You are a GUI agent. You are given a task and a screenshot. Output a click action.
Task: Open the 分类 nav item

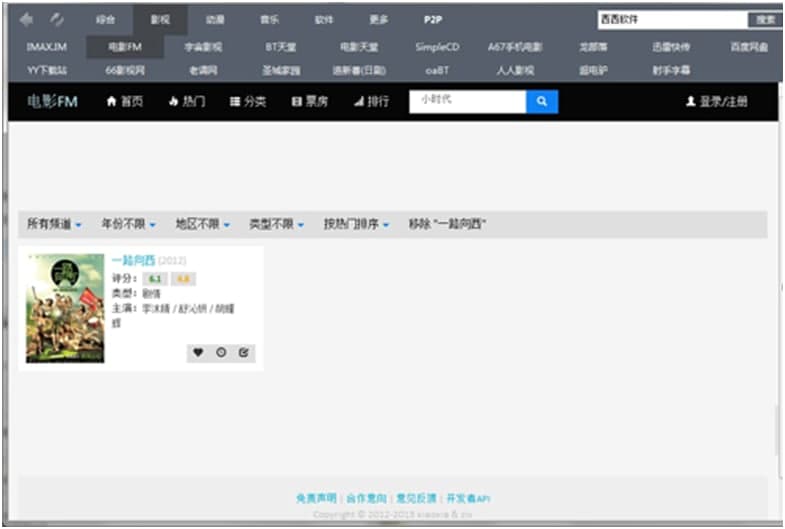click(248, 102)
